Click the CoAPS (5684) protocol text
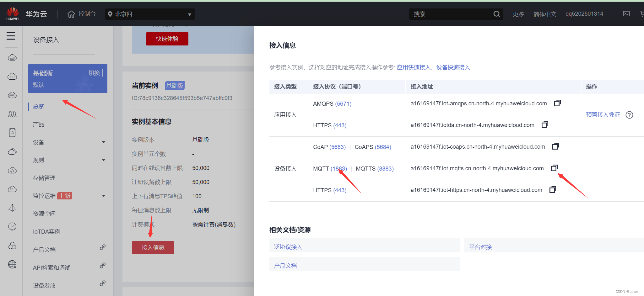The height and width of the screenshot is (296, 644). point(373,147)
